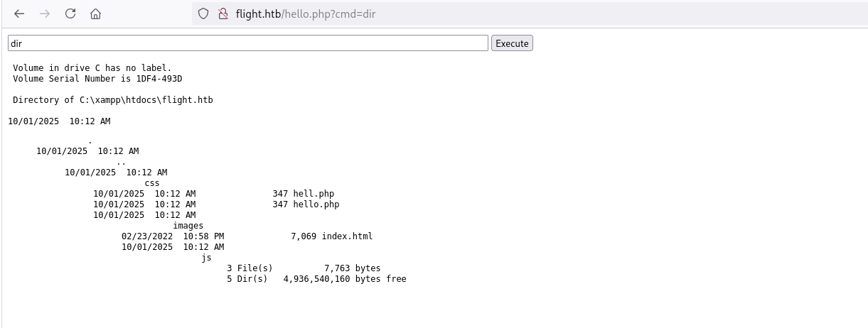Screen dimensions: 868x328
Task: Click the forward navigation arrow
Action: 45,13
